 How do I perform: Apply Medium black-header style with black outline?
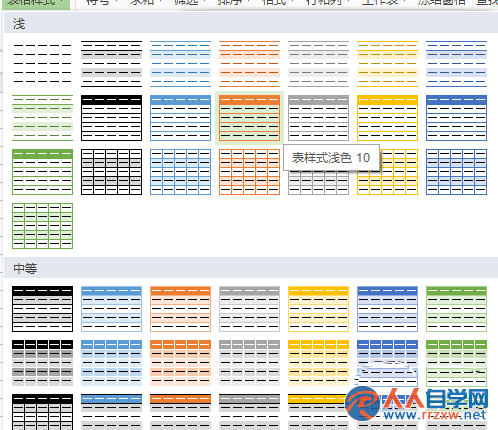(42, 309)
